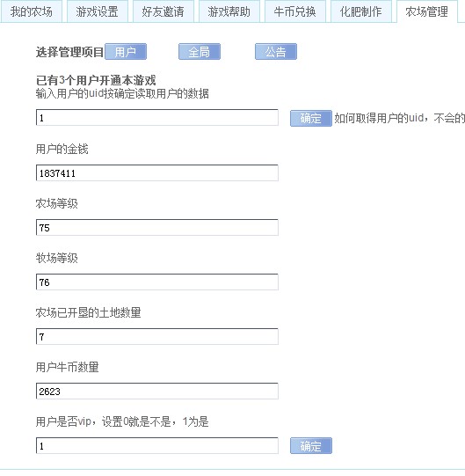Click the 确定 button beside uid field
This screenshot has width=465, height=476.
coord(311,118)
